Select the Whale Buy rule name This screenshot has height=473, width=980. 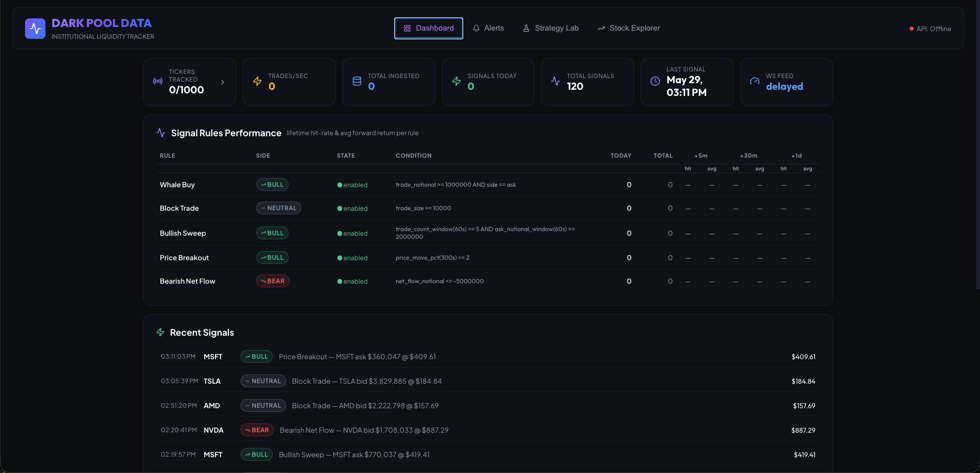(x=177, y=185)
